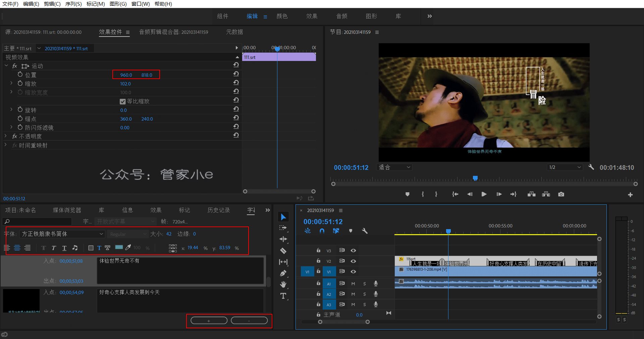Screen dimensions: 644x339
Task: Open the 1/2 playback resolution dropdown
Action: tap(565, 167)
